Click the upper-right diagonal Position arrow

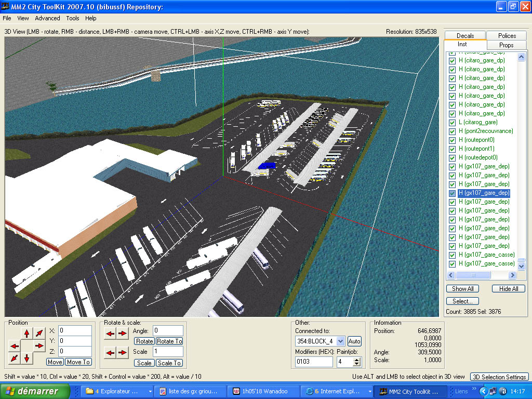coord(39,333)
